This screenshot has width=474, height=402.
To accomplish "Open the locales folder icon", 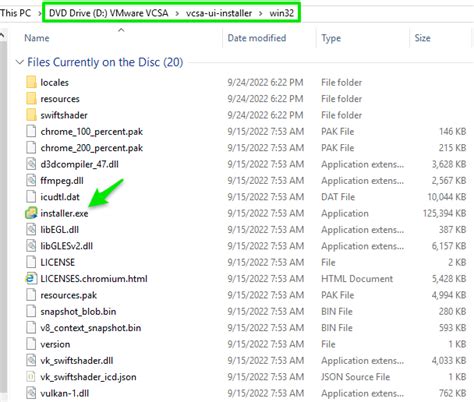I will pos(31,82).
